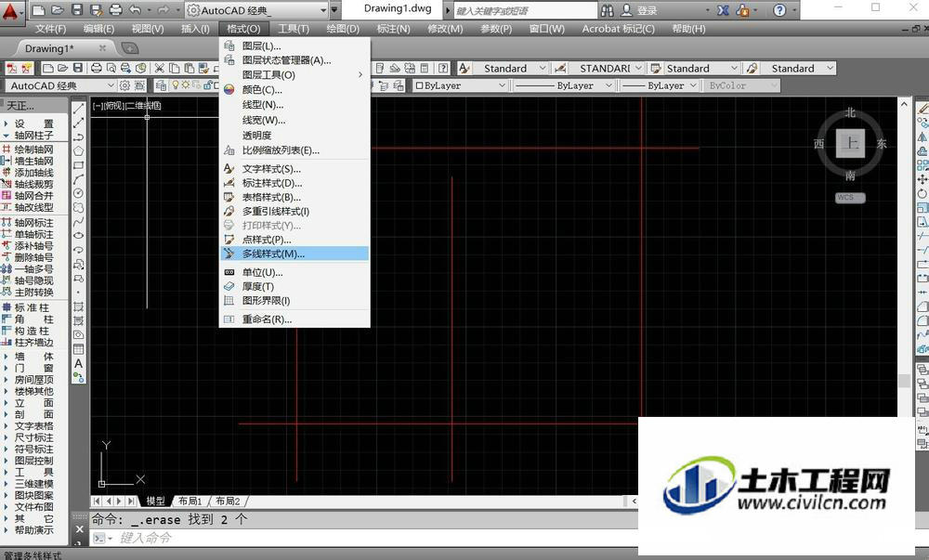
Task: Click the Text Style icon before Standard dropdown
Action: click(464, 68)
